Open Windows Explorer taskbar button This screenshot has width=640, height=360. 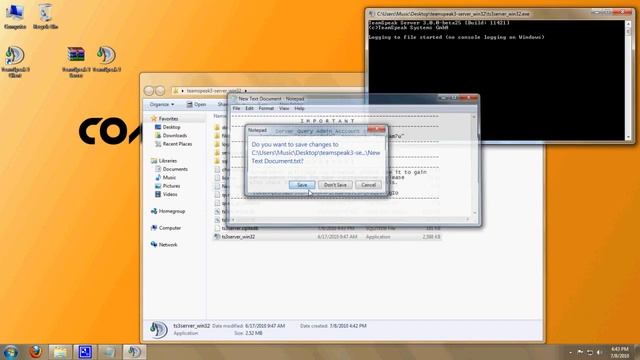pos(60,352)
